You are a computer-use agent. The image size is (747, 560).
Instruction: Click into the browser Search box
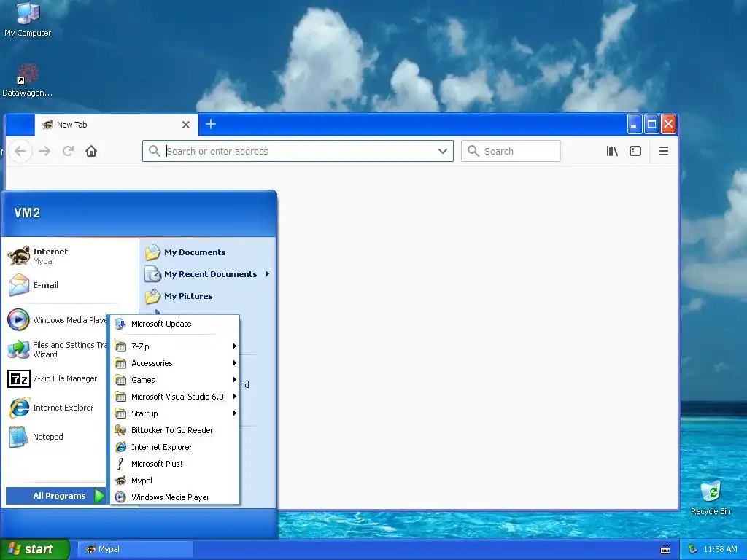511,151
